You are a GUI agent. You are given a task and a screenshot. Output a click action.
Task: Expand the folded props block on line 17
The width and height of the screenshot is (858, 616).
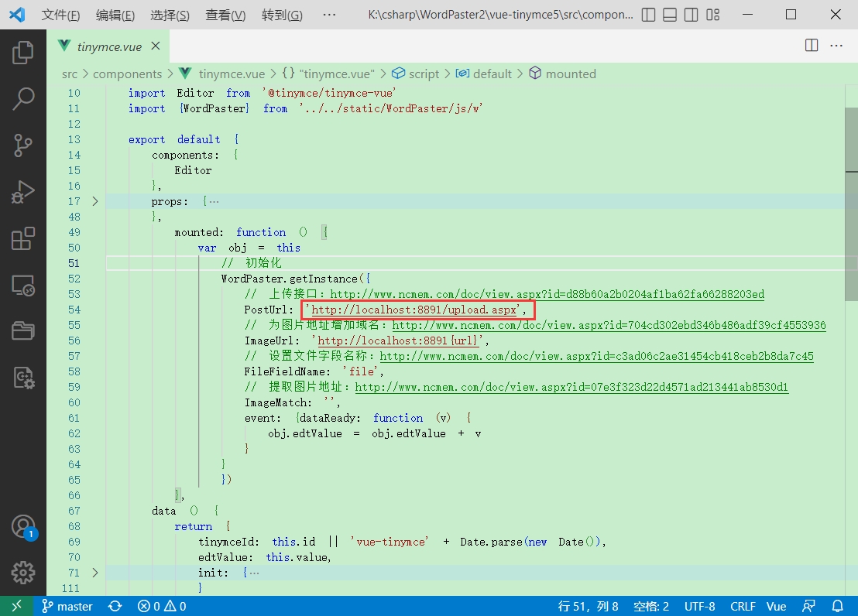(95, 201)
